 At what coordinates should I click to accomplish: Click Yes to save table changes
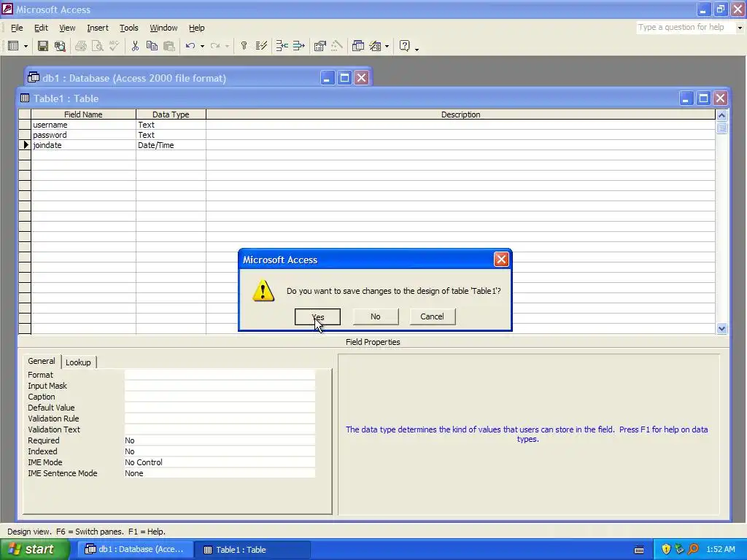tap(317, 316)
